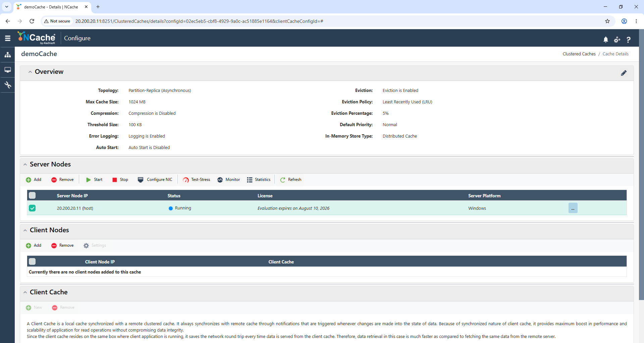Open Configure NIC
644x343 pixels.
(x=155, y=180)
